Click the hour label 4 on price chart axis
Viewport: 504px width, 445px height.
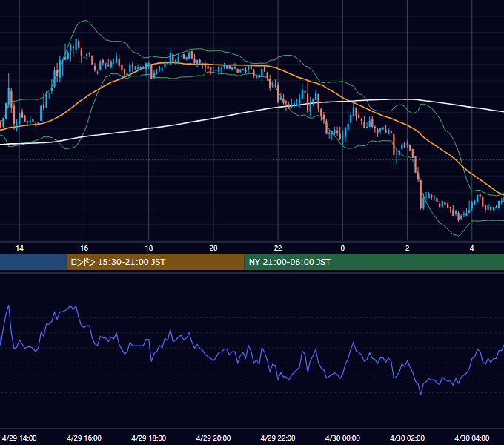click(x=472, y=248)
